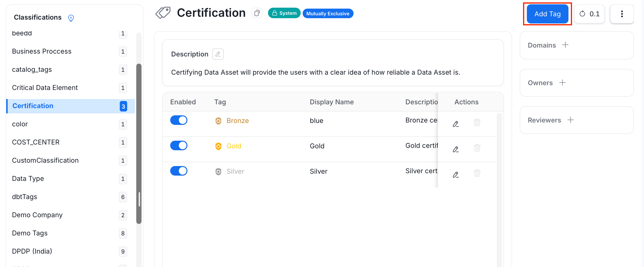Open version history 0.1 button
The height and width of the screenshot is (267, 644).
[589, 14]
